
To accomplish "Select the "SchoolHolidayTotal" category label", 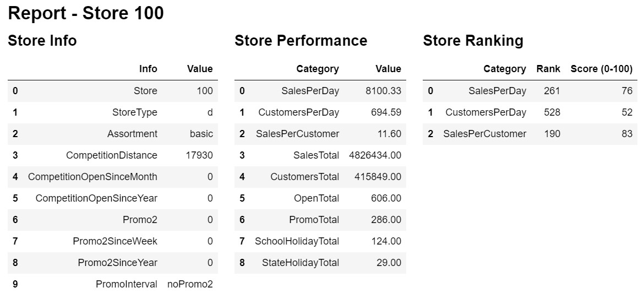I will (x=297, y=241).
